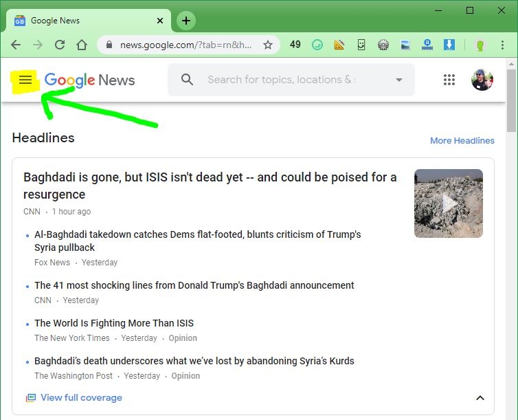This screenshot has height=420, width=518.
Task: Click the extension showing number 49
Action: (x=295, y=44)
